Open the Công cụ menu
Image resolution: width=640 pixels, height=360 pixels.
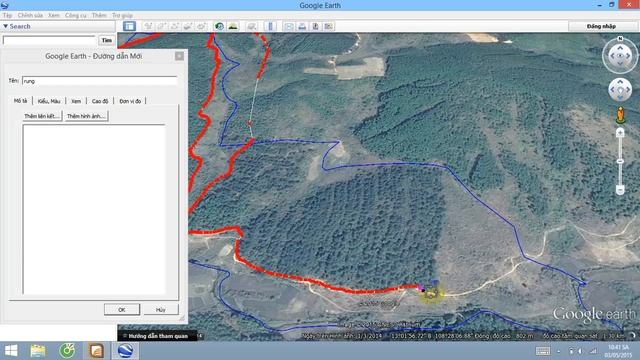[76, 15]
